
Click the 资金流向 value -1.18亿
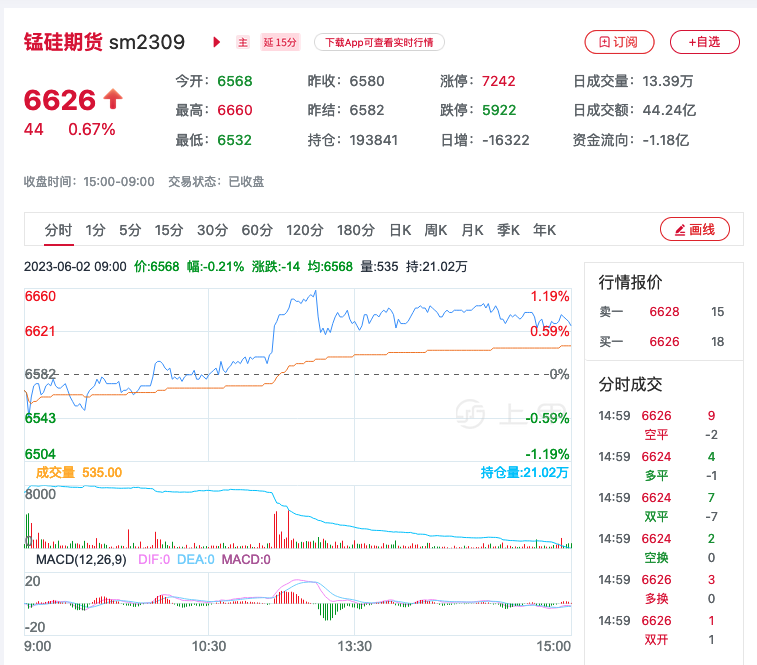(x=666, y=141)
